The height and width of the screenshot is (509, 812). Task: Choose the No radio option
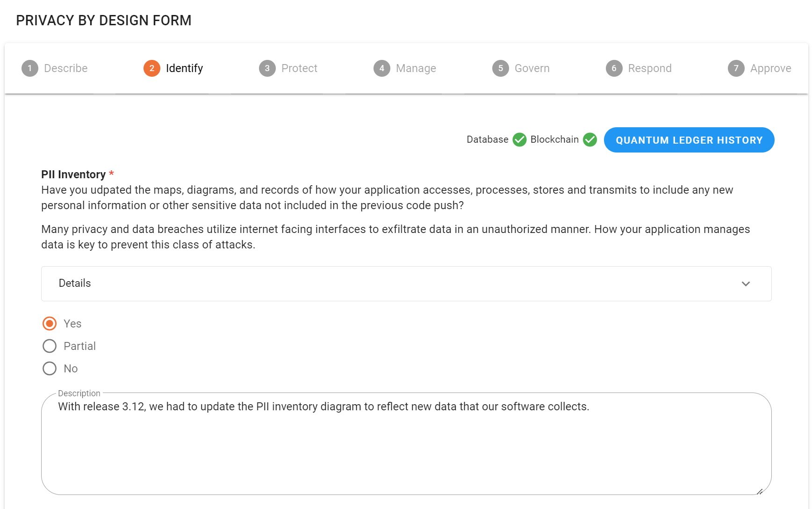(x=50, y=369)
